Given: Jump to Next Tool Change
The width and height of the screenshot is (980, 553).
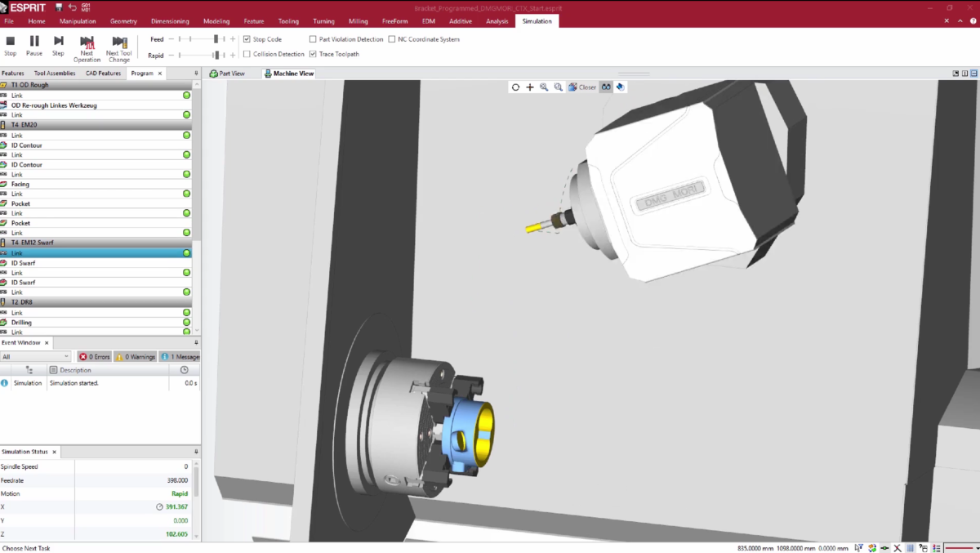Looking at the screenshot, I should coord(119,49).
